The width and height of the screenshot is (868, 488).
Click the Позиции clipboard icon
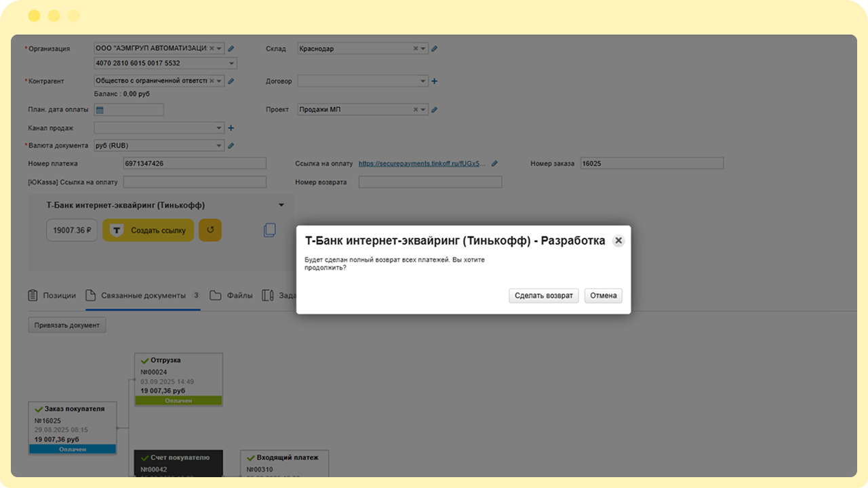click(33, 296)
